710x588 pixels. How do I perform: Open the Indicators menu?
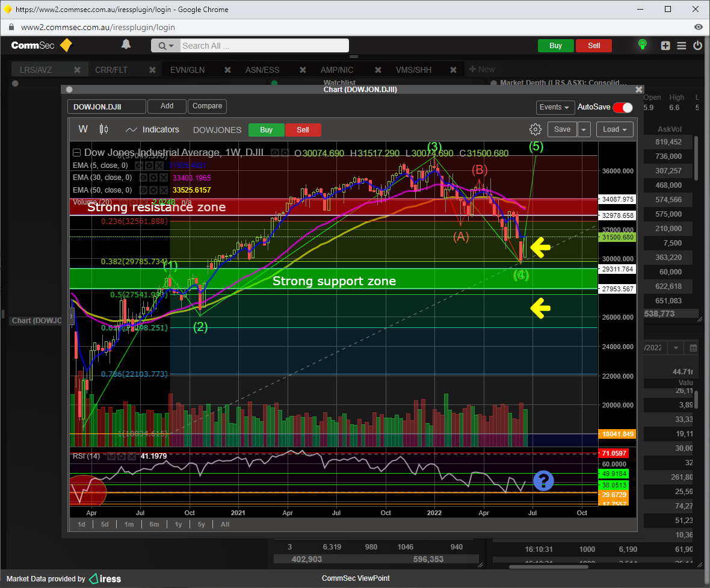pos(152,129)
